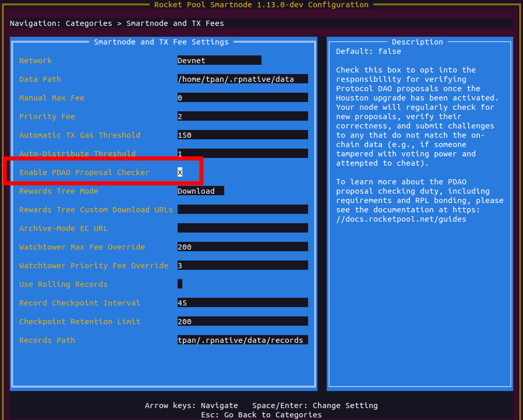Enable the Use Rolling Records checkbox
This screenshot has height=420, width=523.
click(x=180, y=284)
